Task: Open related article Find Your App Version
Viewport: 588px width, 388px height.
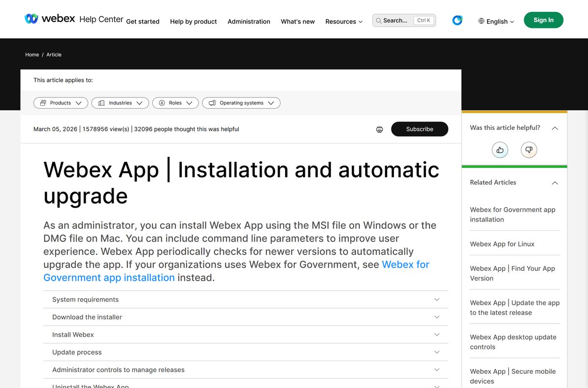Action: 513,273
